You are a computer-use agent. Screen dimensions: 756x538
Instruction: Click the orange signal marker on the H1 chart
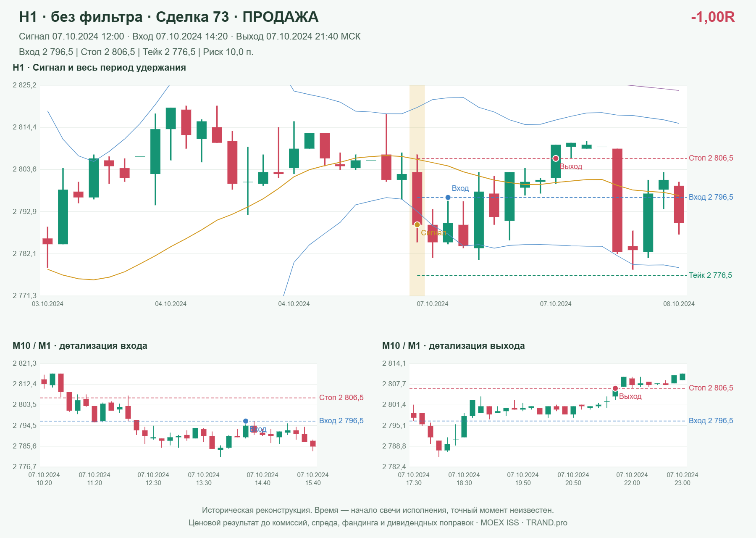(x=417, y=225)
